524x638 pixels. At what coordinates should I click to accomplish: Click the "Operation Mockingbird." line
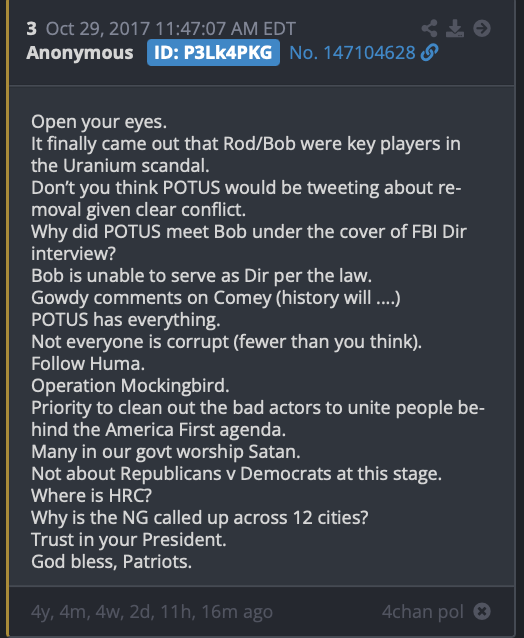click(x=130, y=386)
